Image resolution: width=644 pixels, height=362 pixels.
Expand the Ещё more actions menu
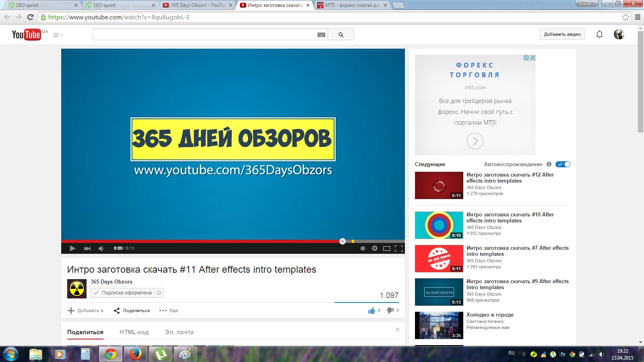coord(169,311)
